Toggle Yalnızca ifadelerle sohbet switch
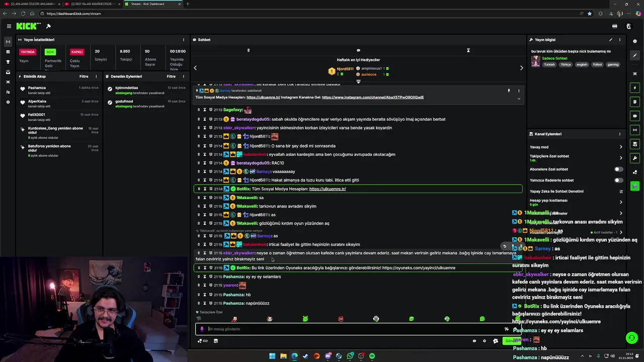This screenshot has height=362, width=644. point(618,180)
